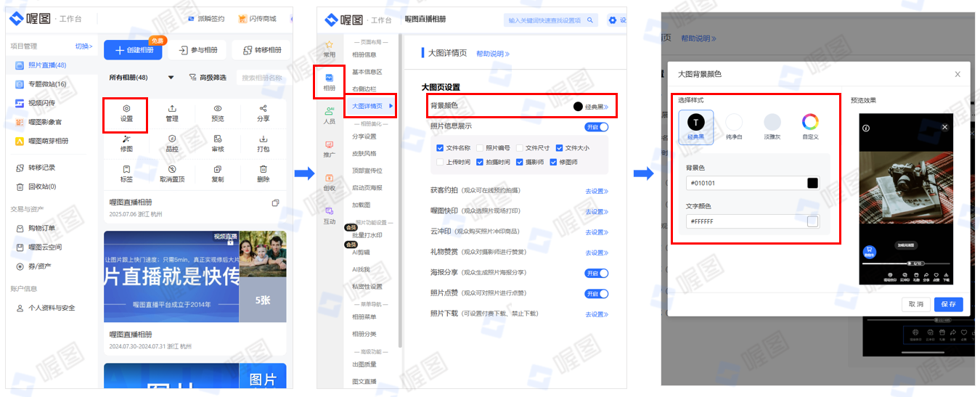Image resolution: width=980 pixels, height=397 pixels.
Task: Click the 设置 (Settings) icon in the album toolbar
Action: click(x=126, y=108)
